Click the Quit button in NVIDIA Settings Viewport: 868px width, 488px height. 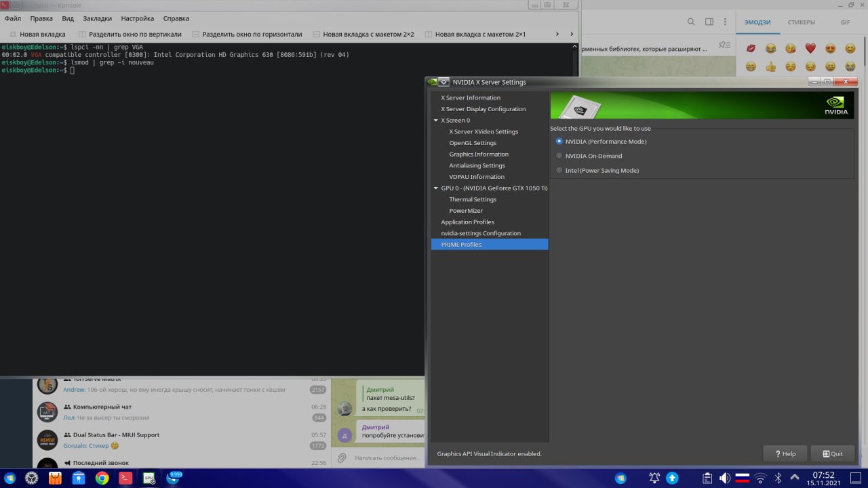pos(832,453)
